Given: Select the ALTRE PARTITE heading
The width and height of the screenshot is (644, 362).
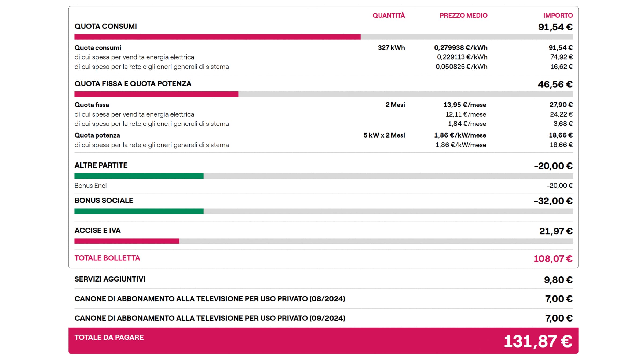Looking at the screenshot, I should click(x=101, y=165).
